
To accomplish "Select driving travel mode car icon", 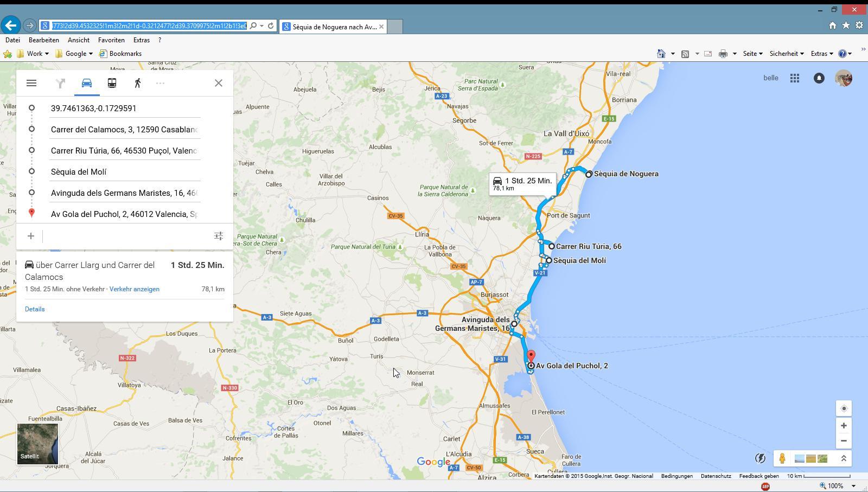I will [87, 83].
